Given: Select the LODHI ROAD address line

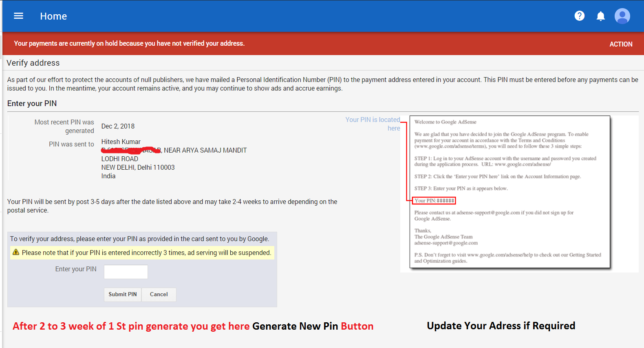Looking at the screenshot, I should click(x=119, y=159).
